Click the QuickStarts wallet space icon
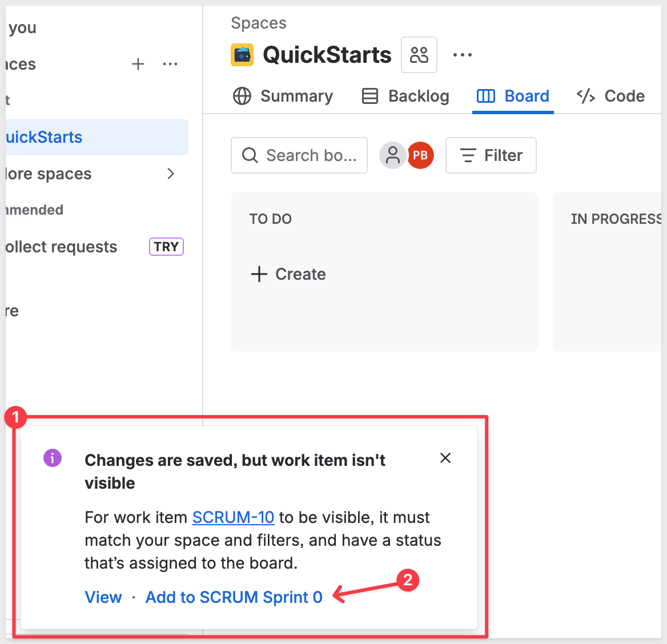This screenshot has width=667, height=644. tap(242, 55)
